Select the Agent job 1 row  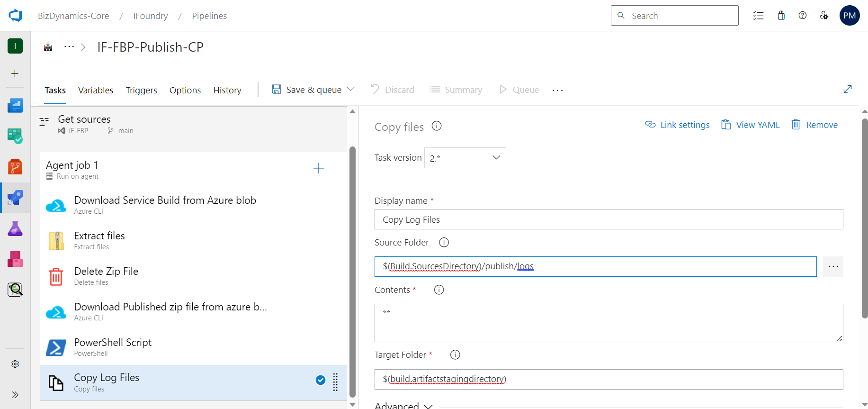(x=194, y=170)
